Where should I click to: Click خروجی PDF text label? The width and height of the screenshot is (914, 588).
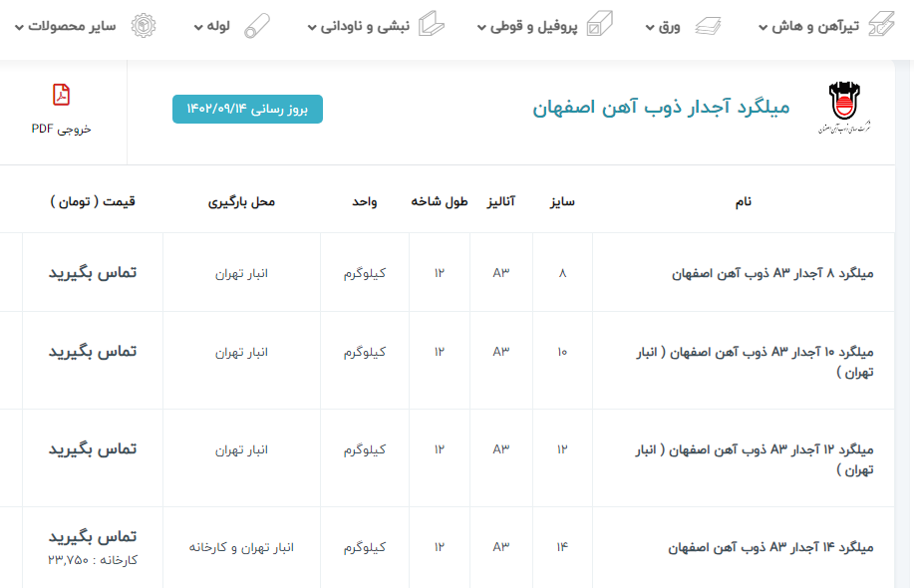coord(61,129)
